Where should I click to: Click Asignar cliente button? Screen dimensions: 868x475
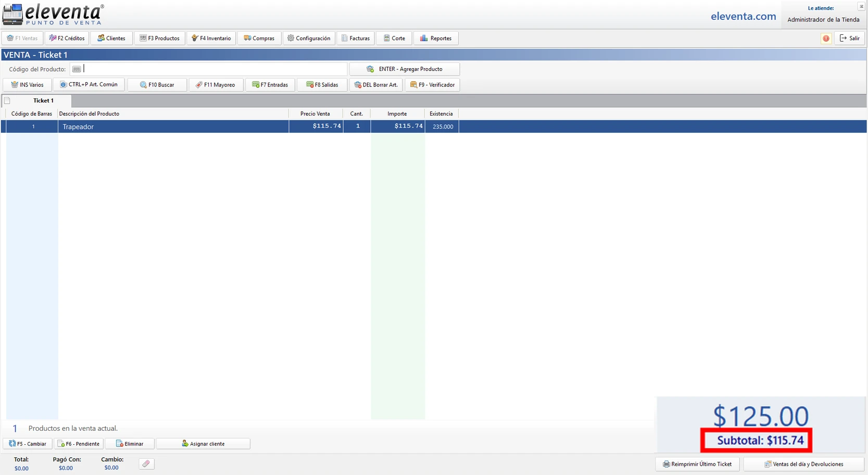click(203, 444)
